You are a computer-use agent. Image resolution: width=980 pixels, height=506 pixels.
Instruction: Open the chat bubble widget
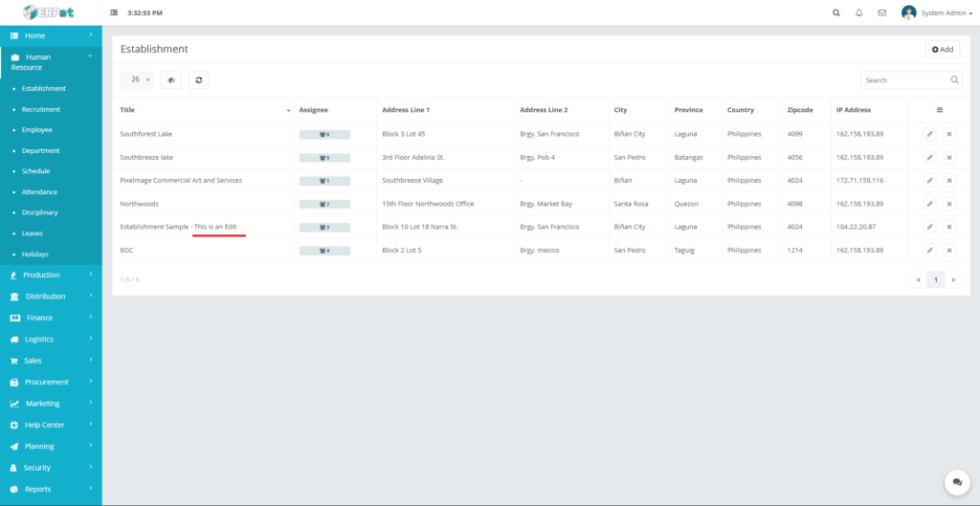[955, 481]
